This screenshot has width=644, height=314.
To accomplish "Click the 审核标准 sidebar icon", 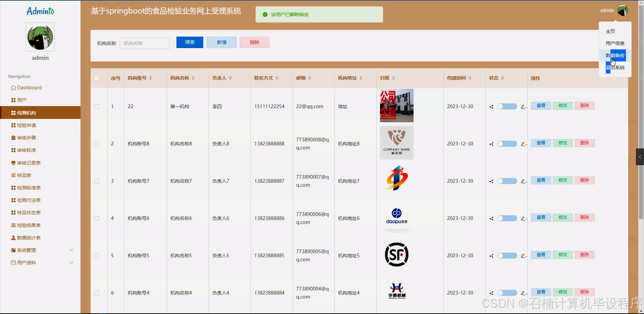I will pyautogui.click(x=13, y=150).
